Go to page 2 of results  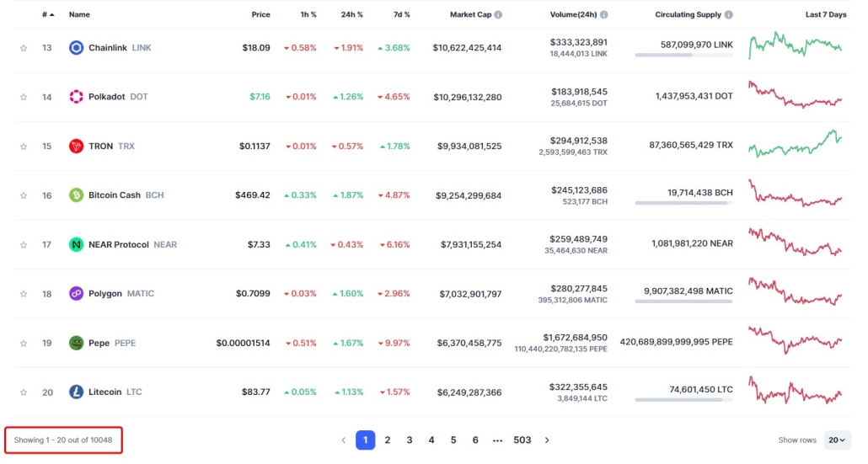click(x=388, y=440)
